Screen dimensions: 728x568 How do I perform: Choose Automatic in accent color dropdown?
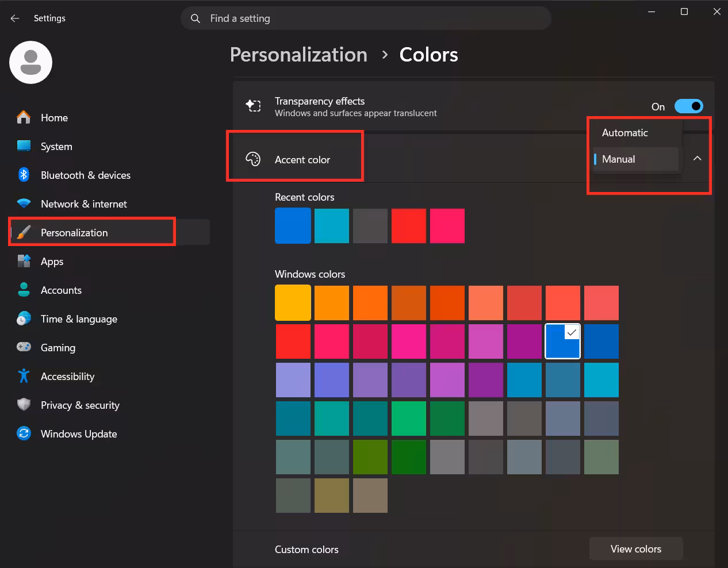click(x=636, y=133)
